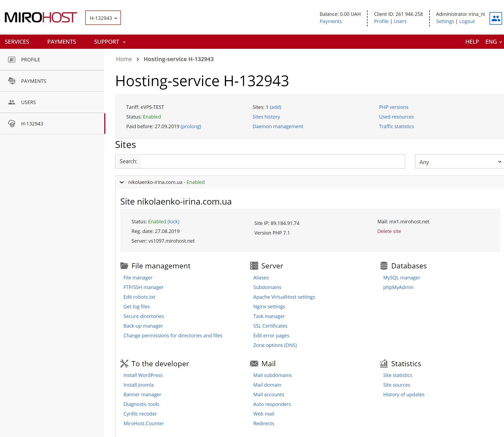504x437 pixels.
Task: Open Payments link under Balance
Action: tap(331, 21)
